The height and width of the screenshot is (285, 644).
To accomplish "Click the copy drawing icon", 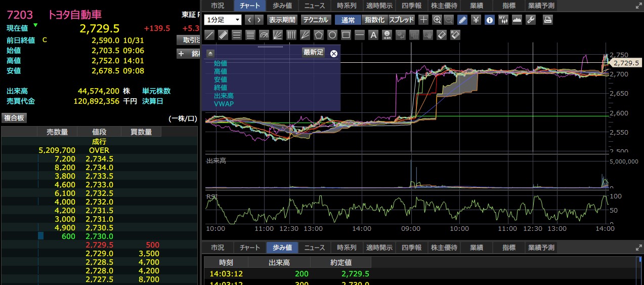I will click(x=414, y=35).
